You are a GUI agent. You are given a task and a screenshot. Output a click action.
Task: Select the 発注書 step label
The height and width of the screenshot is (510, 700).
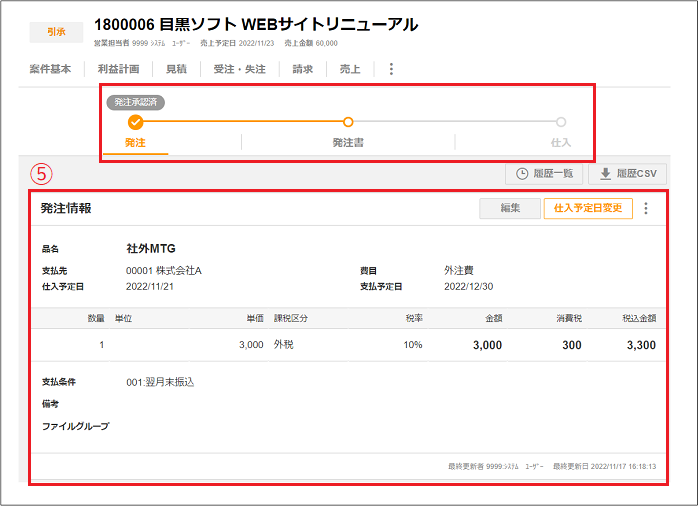pyautogui.click(x=348, y=143)
